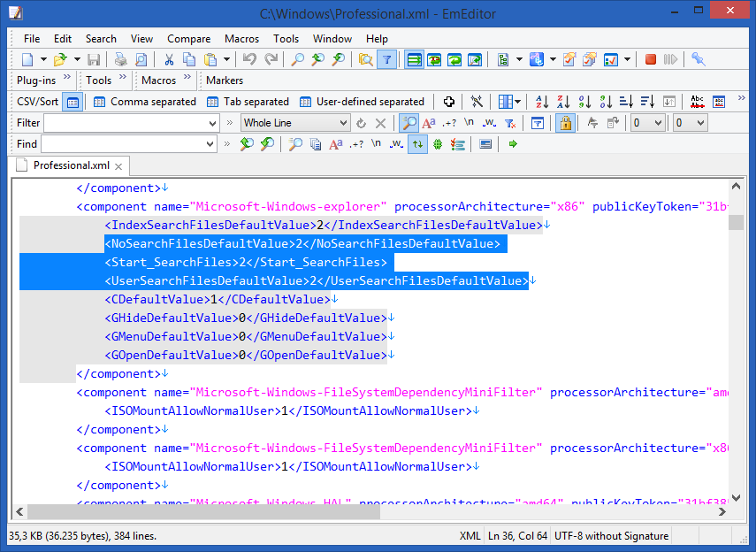Open the Compare menu
This screenshot has width=756, height=552.
coord(188,39)
